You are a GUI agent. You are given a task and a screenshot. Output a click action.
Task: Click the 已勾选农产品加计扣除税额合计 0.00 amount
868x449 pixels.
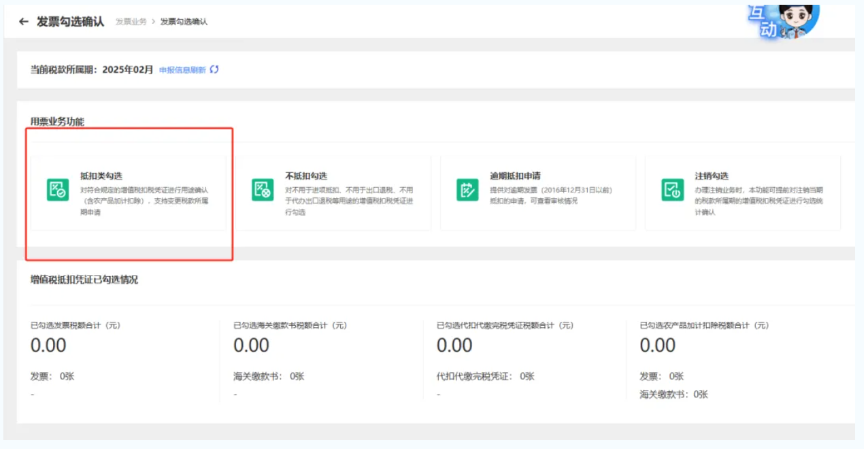click(x=657, y=346)
